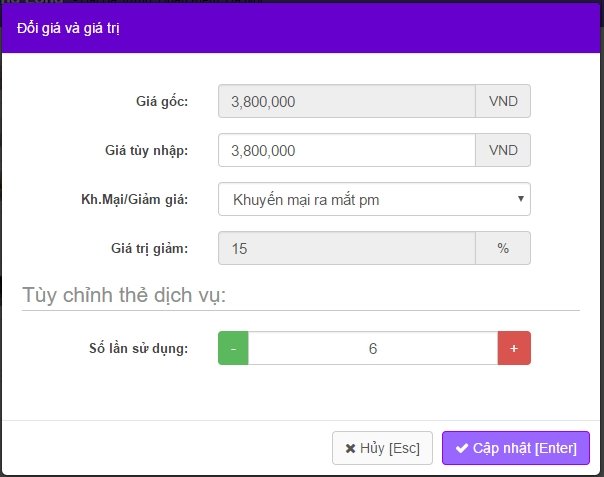Click the Giá gốc price field
604x477 pixels.
click(346, 101)
